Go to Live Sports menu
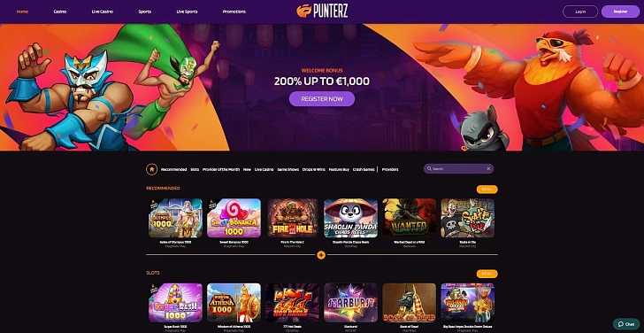 [x=187, y=12]
